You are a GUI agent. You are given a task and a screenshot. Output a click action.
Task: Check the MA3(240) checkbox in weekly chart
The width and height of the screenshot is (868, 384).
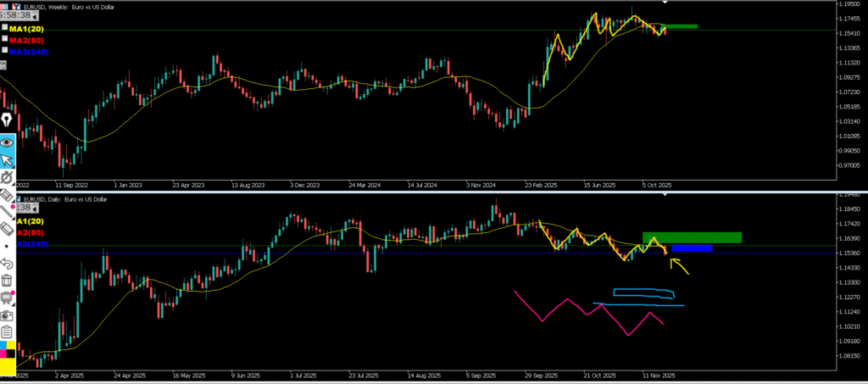click(5, 52)
